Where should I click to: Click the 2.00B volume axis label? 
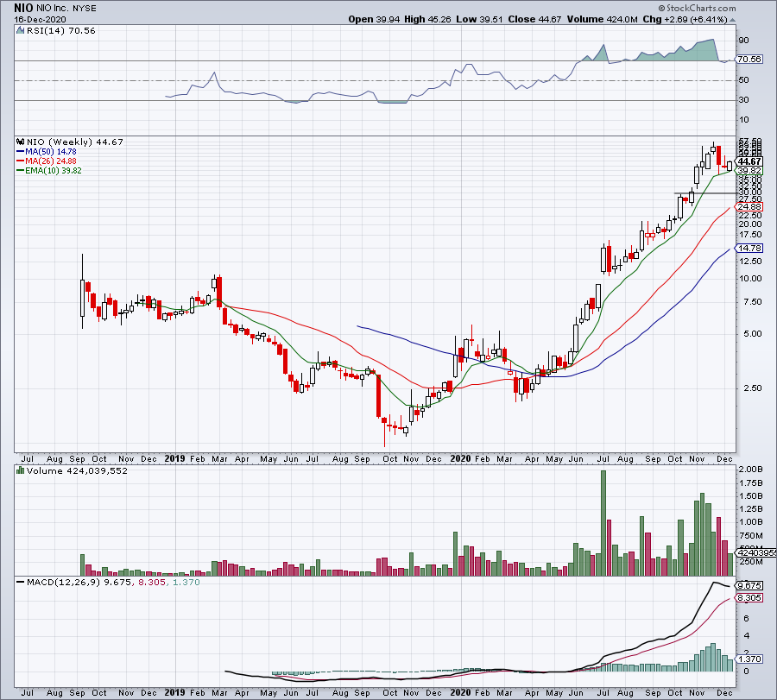click(x=750, y=470)
